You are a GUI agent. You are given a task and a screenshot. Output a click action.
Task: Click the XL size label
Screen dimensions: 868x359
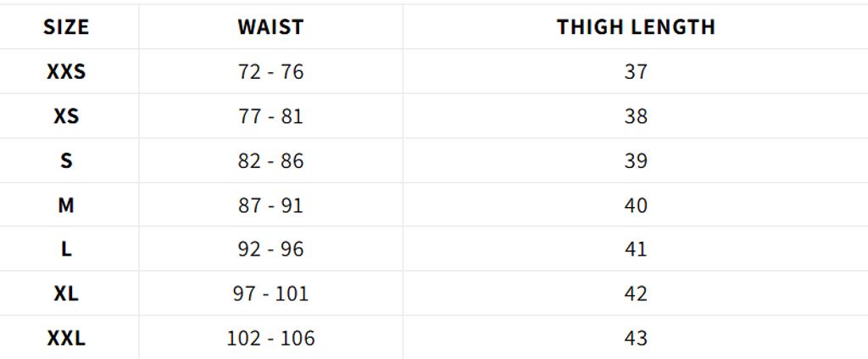(x=66, y=294)
